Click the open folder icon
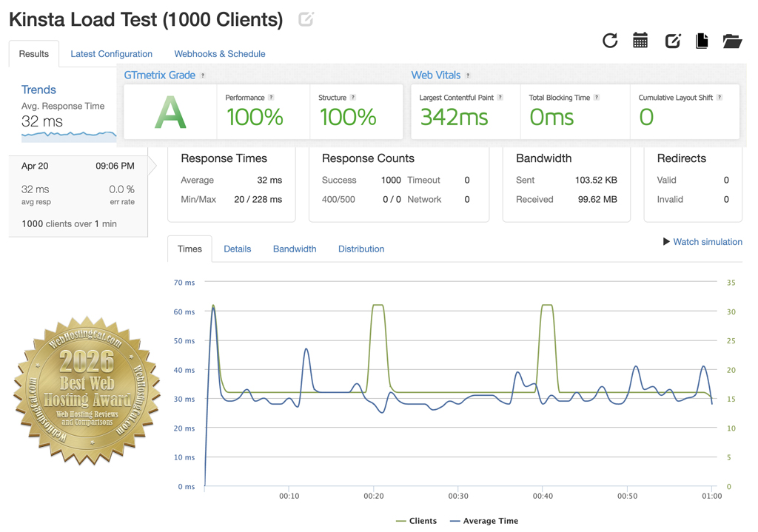 coord(732,41)
